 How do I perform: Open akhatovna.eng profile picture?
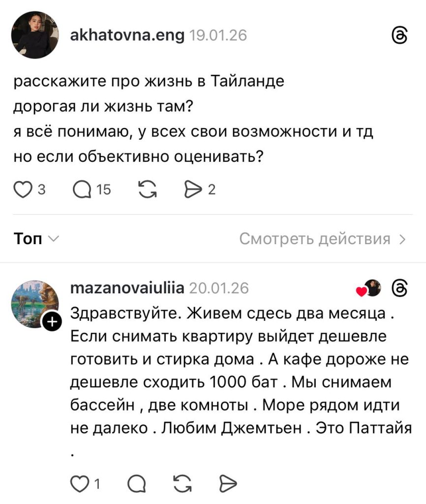35,35
